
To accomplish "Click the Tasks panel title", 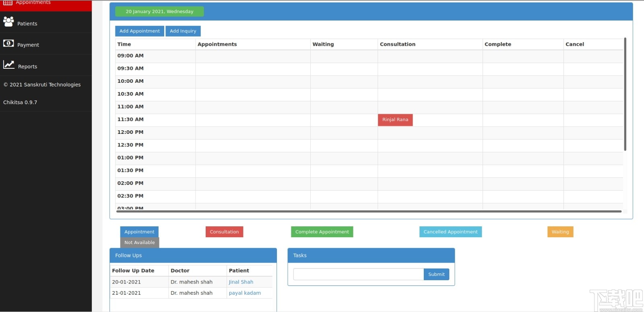I will (300, 256).
